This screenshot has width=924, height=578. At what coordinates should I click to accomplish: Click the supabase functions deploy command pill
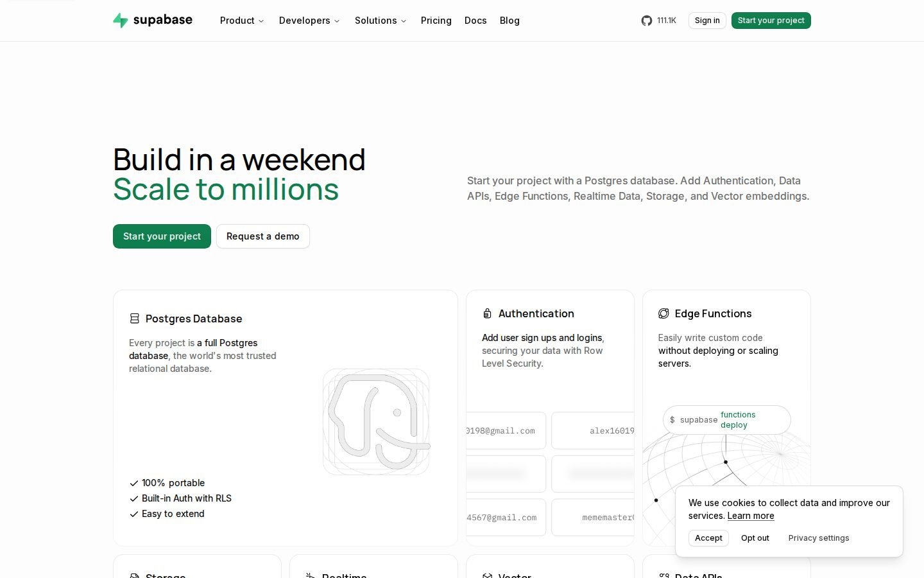point(727,420)
